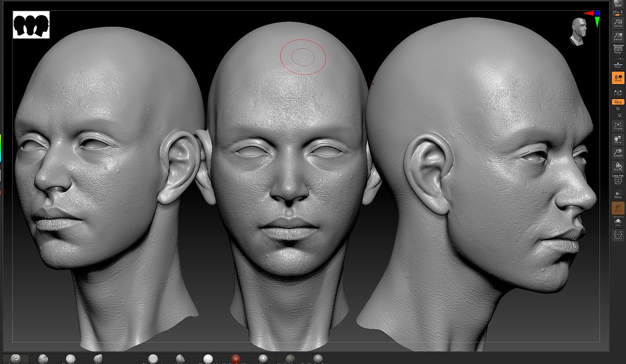Disable the Local transformations button
Viewport: 626px width, 364px height.
coord(618,78)
